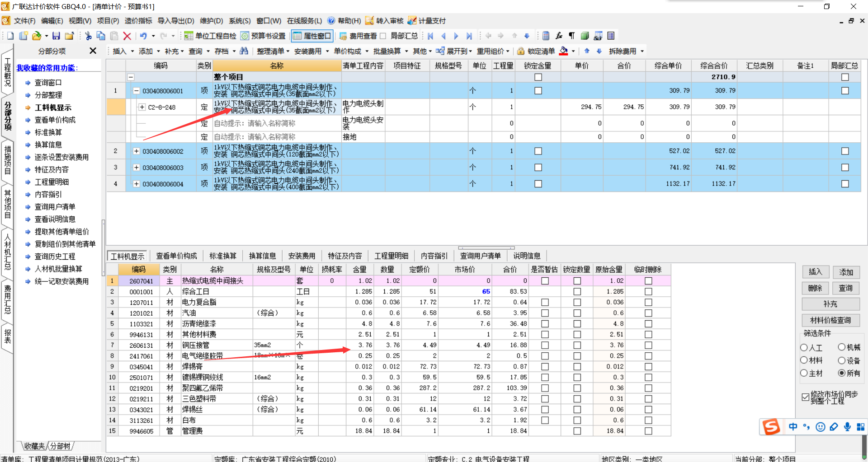The width and height of the screenshot is (868, 462).
Task: Click the binoculars find icon
Action: 244,51
